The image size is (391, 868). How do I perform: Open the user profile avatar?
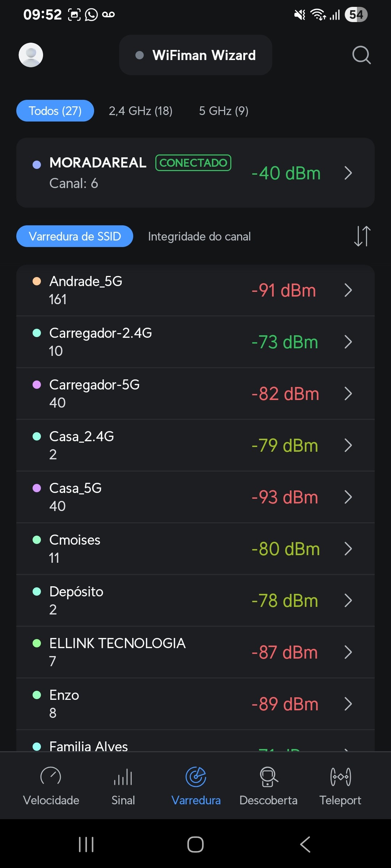31,55
